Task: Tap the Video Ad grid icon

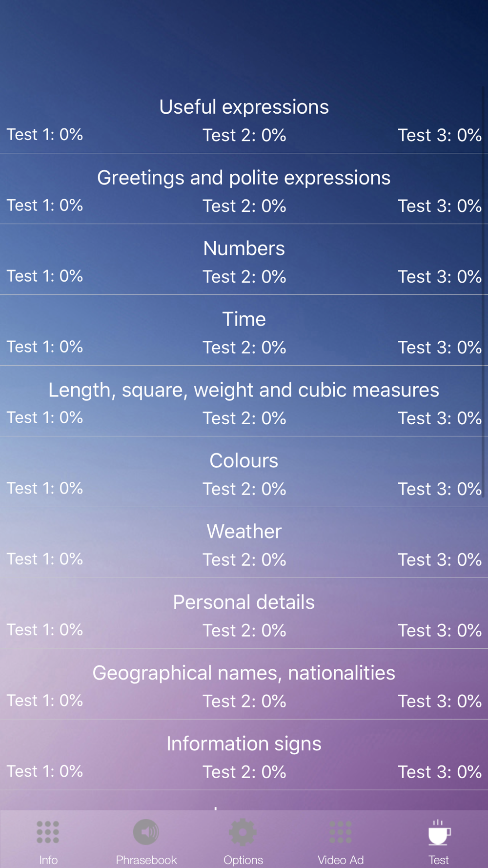Action: [x=341, y=832]
